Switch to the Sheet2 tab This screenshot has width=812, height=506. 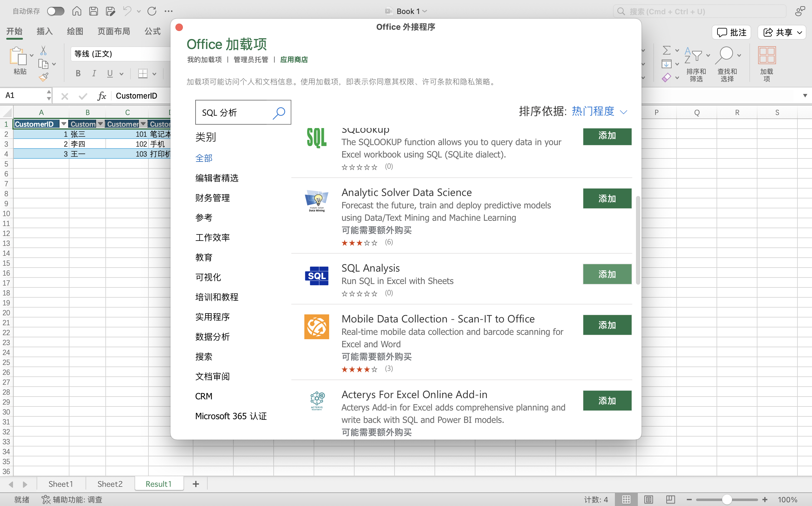coord(110,484)
